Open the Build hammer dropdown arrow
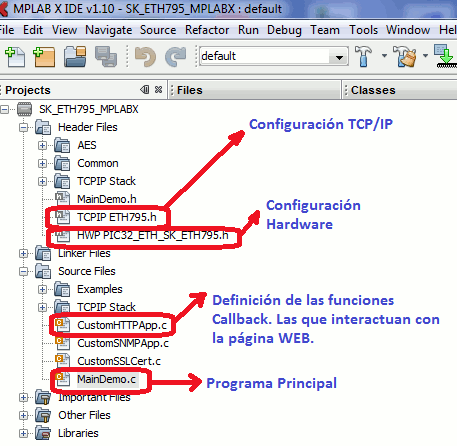Viewport: 457px width, 446px height. [x=384, y=56]
